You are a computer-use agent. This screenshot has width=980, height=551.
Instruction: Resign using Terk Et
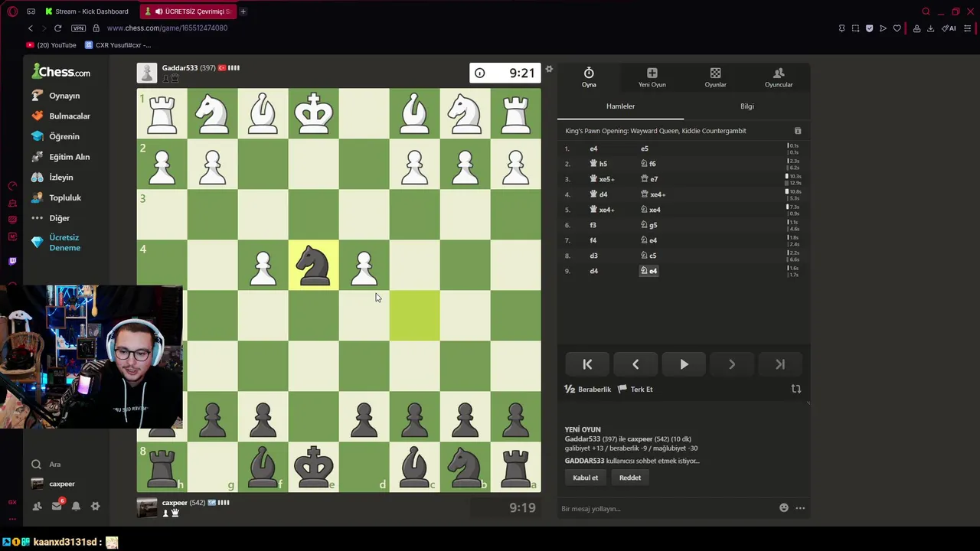coord(635,390)
